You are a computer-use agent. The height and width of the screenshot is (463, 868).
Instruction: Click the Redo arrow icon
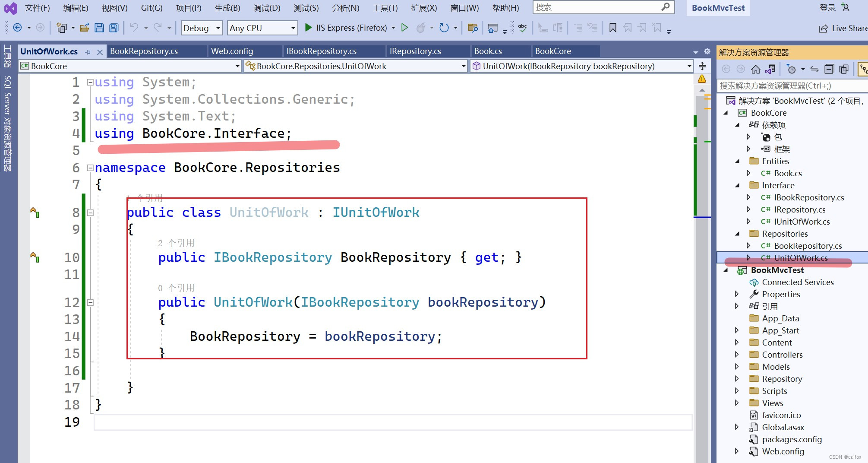point(158,28)
